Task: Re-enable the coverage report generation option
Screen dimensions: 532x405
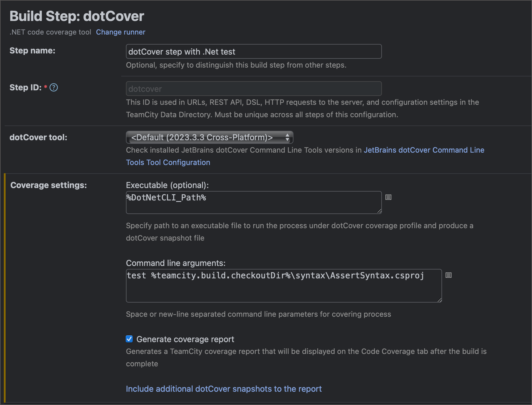Action: click(129, 339)
